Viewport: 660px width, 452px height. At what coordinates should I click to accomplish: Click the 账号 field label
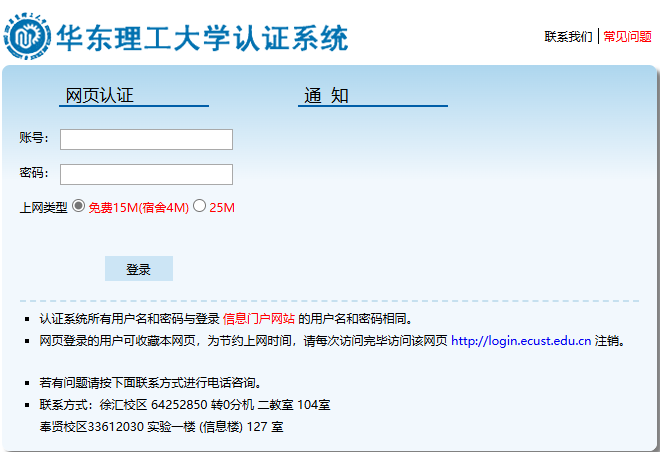[34, 138]
